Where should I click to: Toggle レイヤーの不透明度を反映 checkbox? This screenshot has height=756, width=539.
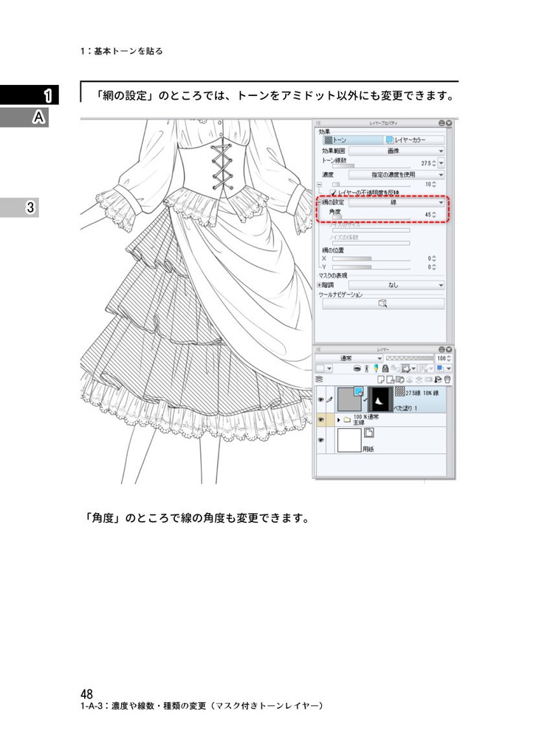point(333,193)
